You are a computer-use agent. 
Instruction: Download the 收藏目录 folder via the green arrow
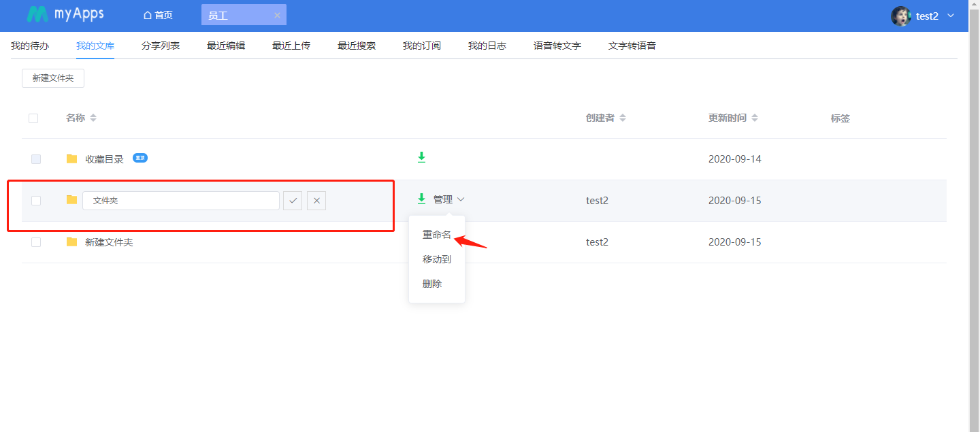pos(421,158)
